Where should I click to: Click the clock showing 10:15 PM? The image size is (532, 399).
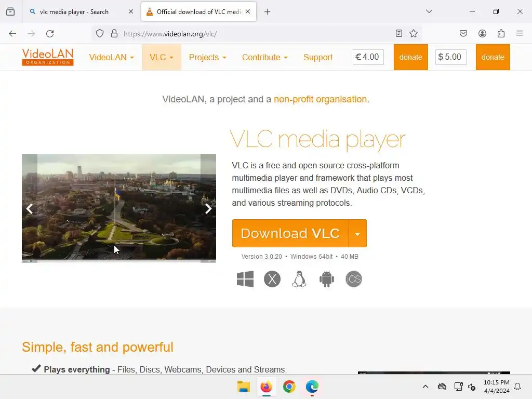coord(496,387)
